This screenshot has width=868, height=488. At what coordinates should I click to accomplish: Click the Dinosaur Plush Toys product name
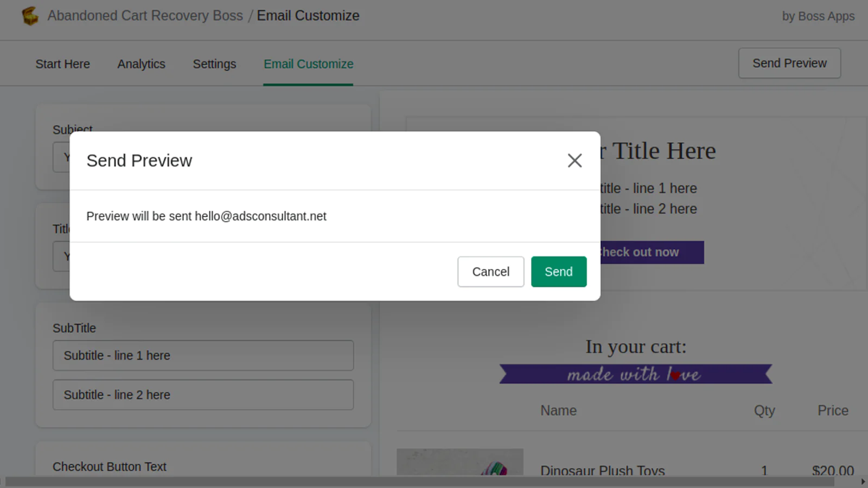602,470
